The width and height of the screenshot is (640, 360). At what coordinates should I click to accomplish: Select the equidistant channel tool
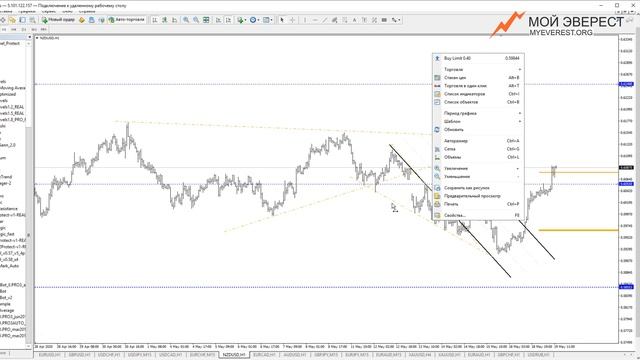tap(335, 20)
